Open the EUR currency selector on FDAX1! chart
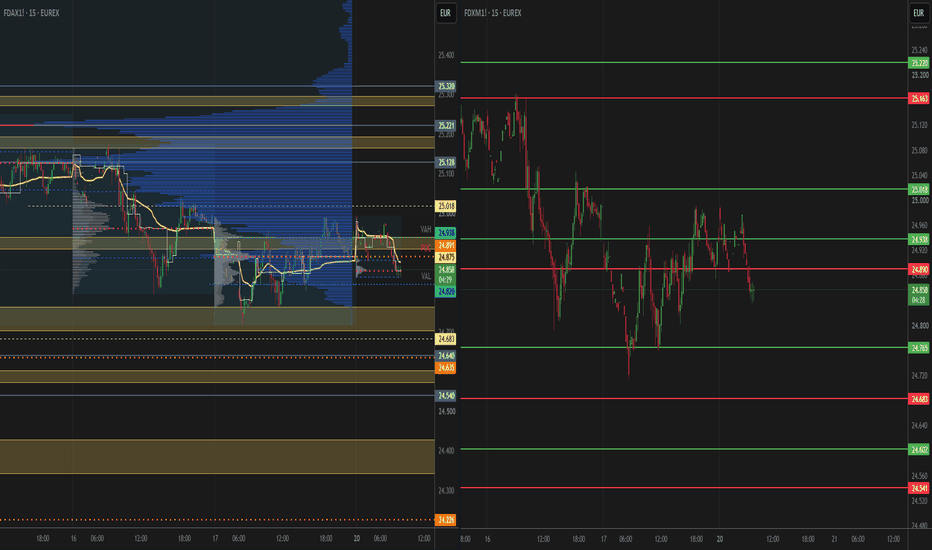Viewport: 932px width, 550px height. [446, 13]
